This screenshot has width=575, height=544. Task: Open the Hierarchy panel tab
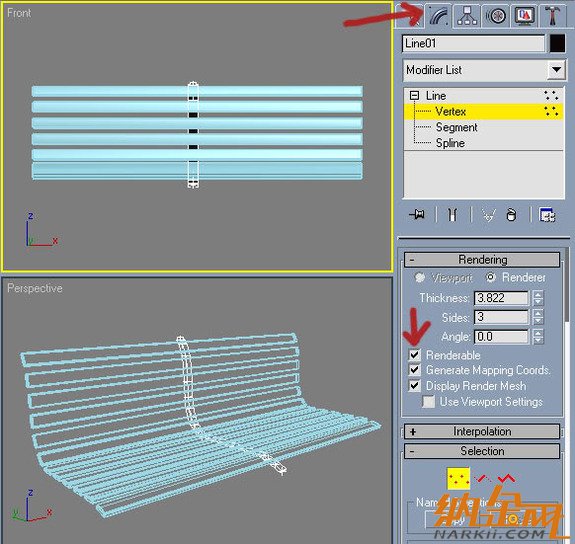coord(467,15)
